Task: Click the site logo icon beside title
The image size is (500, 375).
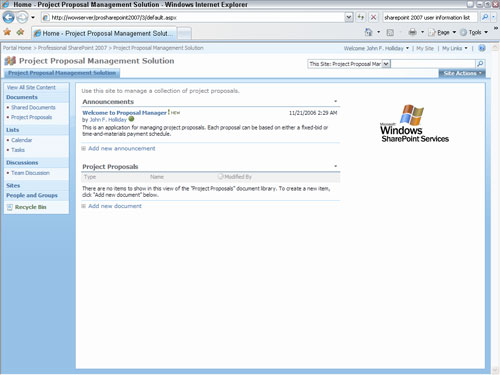Action: (10, 61)
